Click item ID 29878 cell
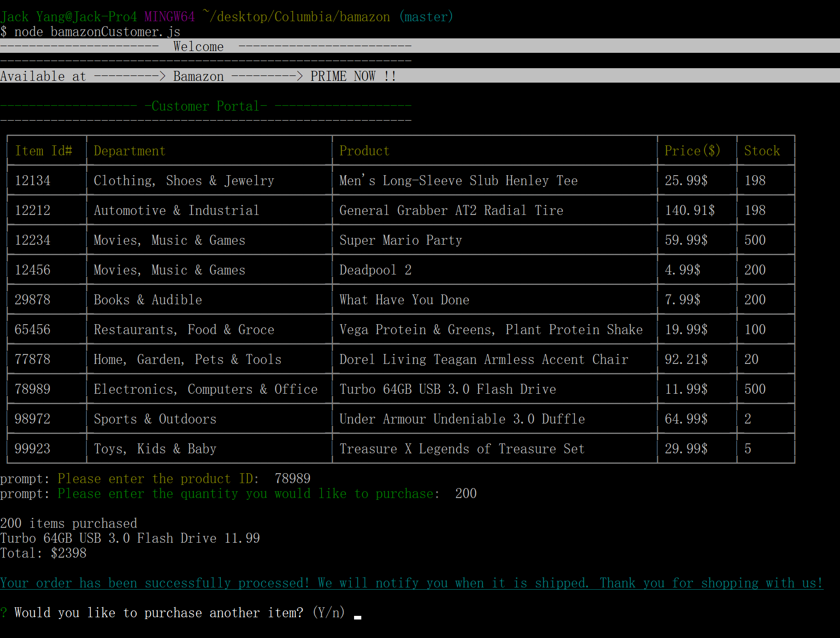 [33, 300]
